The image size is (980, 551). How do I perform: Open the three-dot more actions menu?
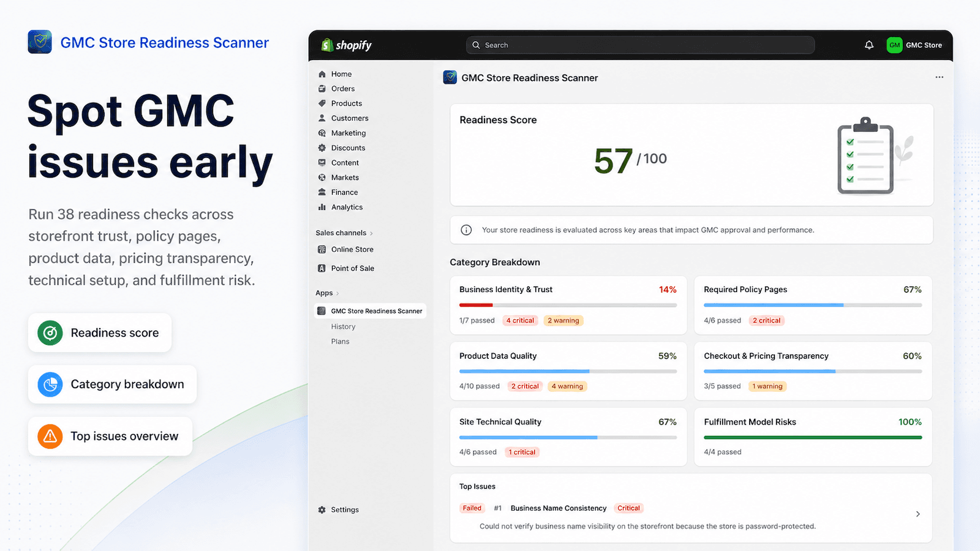(939, 77)
